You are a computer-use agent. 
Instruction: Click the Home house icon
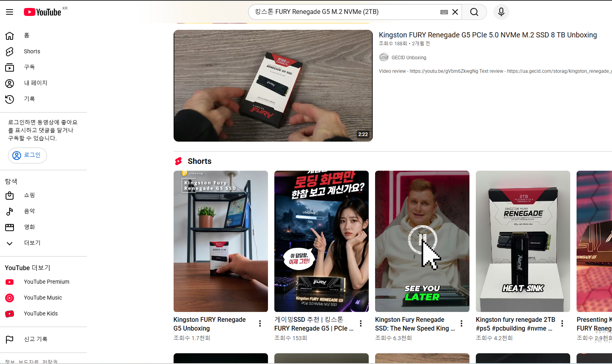[x=10, y=35]
